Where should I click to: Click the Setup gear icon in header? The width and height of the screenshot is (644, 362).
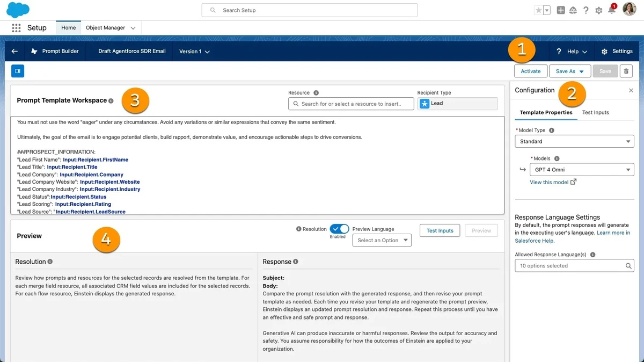pyautogui.click(x=598, y=10)
